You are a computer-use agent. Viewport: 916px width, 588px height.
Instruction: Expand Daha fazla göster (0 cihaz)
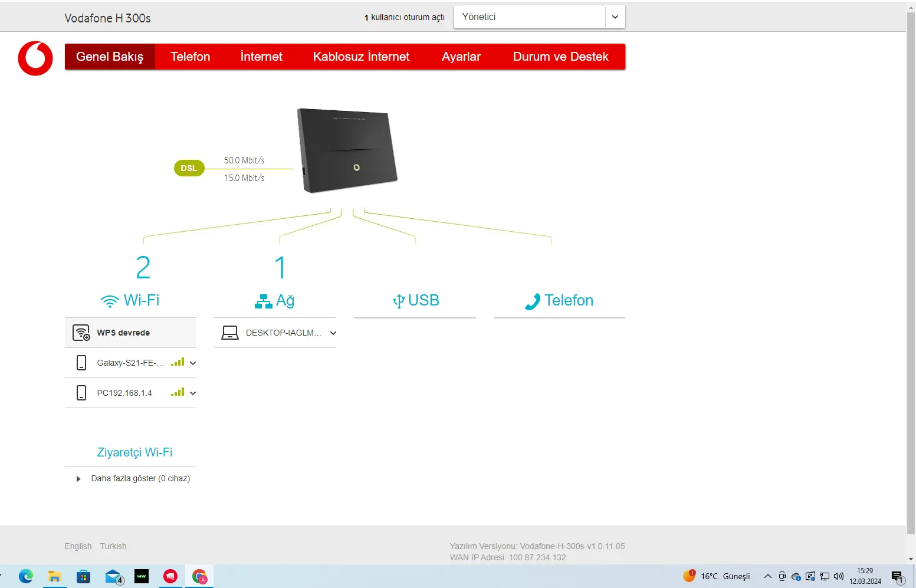pyautogui.click(x=133, y=478)
